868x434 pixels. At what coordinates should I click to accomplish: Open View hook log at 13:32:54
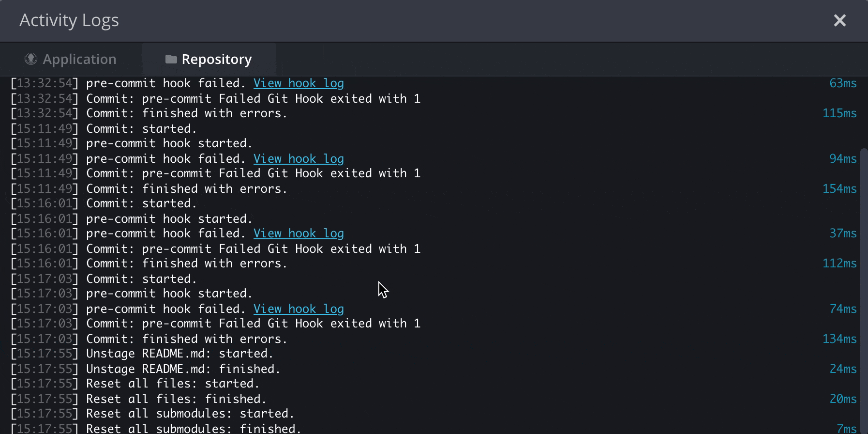click(299, 83)
